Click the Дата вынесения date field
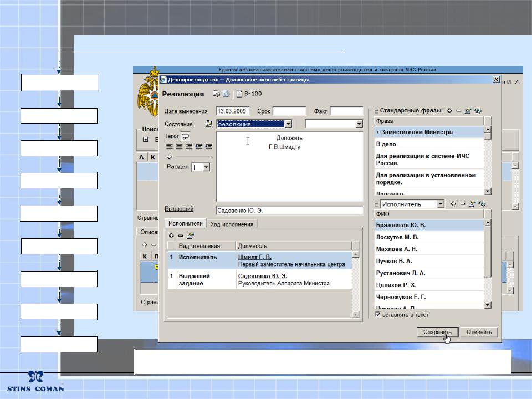The image size is (532, 399). pos(233,111)
